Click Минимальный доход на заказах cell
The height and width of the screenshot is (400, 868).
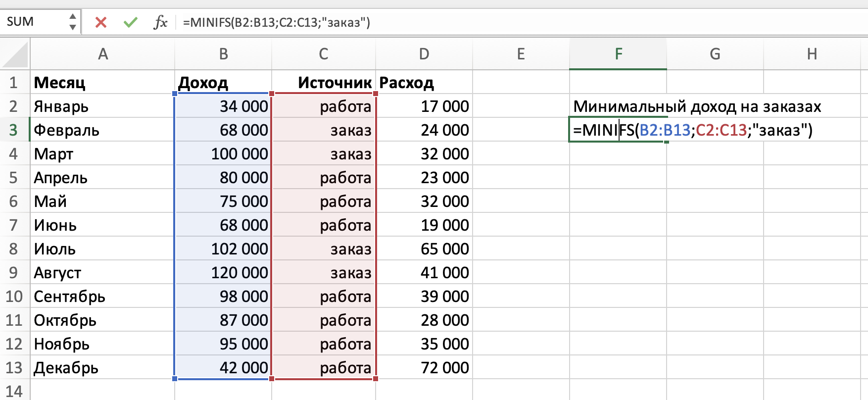click(x=618, y=106)
